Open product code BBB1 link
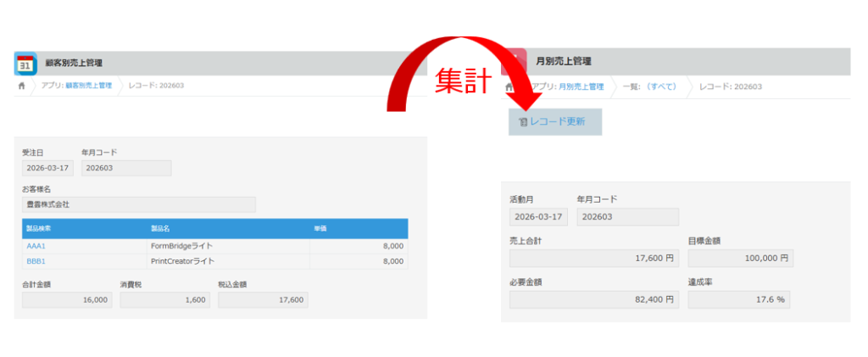Image resolution: width=868 pixels, height=357 pixels. [36, 262]
